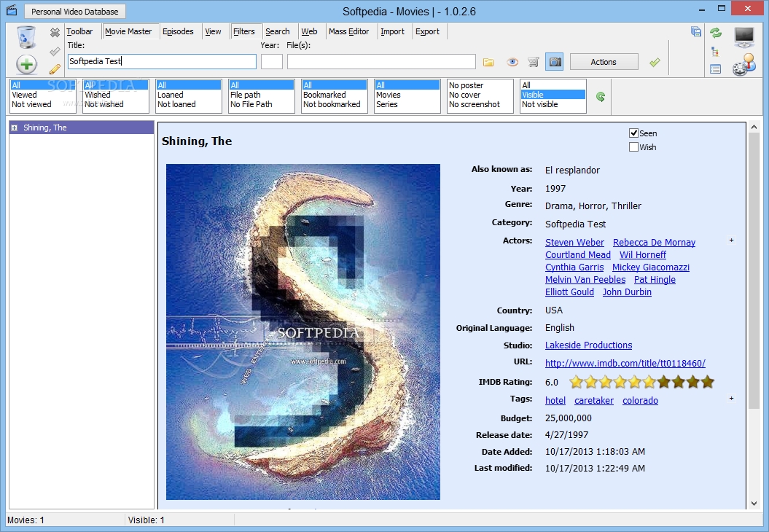Enable the Wish checkbox

click(633, 146)
